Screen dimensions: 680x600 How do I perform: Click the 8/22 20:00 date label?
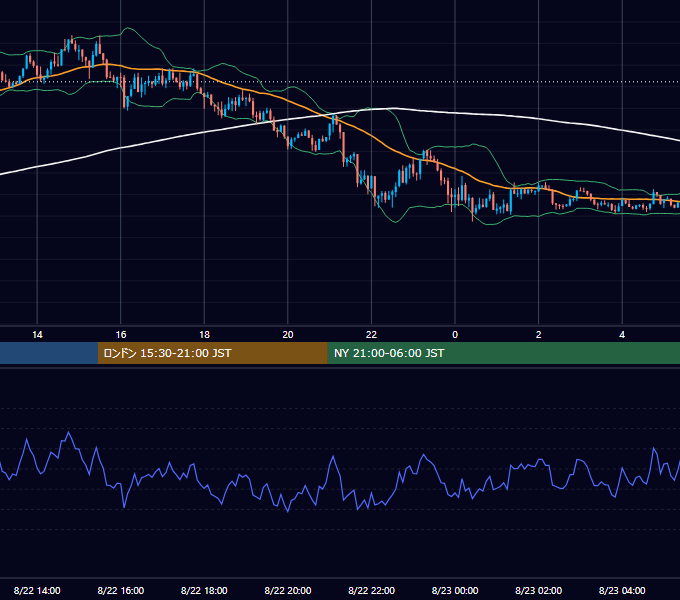[288, 590]
